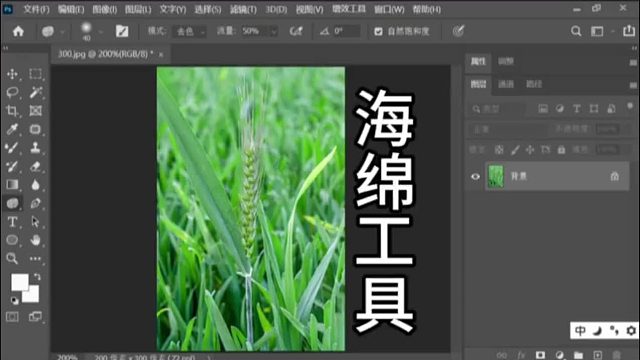Select the Frame tool
Viewport: 640px width, 360px height.
tap(36, 111)
